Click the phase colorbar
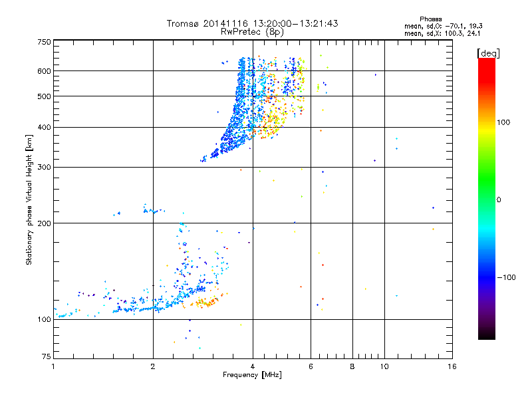The width and height of the screenshot is (532, 399). 487,198
